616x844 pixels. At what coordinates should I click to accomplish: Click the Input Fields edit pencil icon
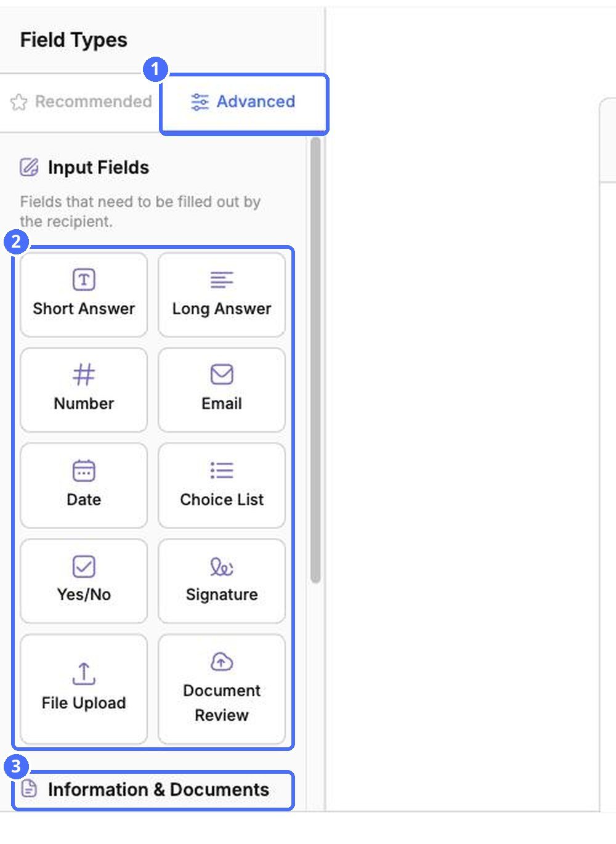pyautogui.click(x=29, y=167)
